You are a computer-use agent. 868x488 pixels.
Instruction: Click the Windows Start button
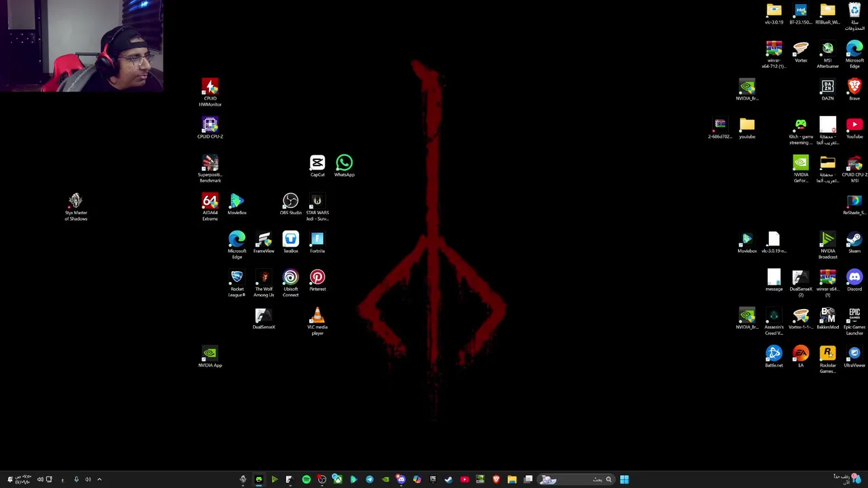624,480
